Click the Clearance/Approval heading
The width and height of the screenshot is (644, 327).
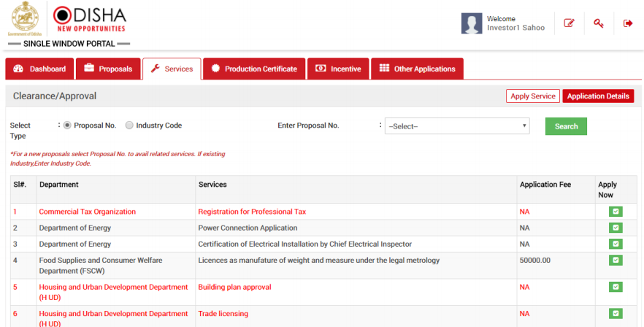[55, 96]
